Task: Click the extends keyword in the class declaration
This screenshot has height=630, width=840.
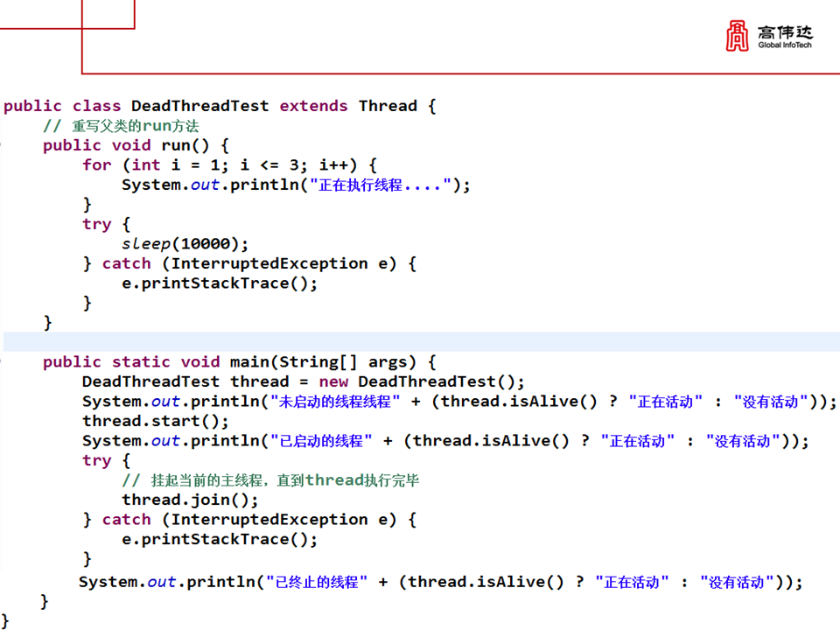Action: (313, 106)
